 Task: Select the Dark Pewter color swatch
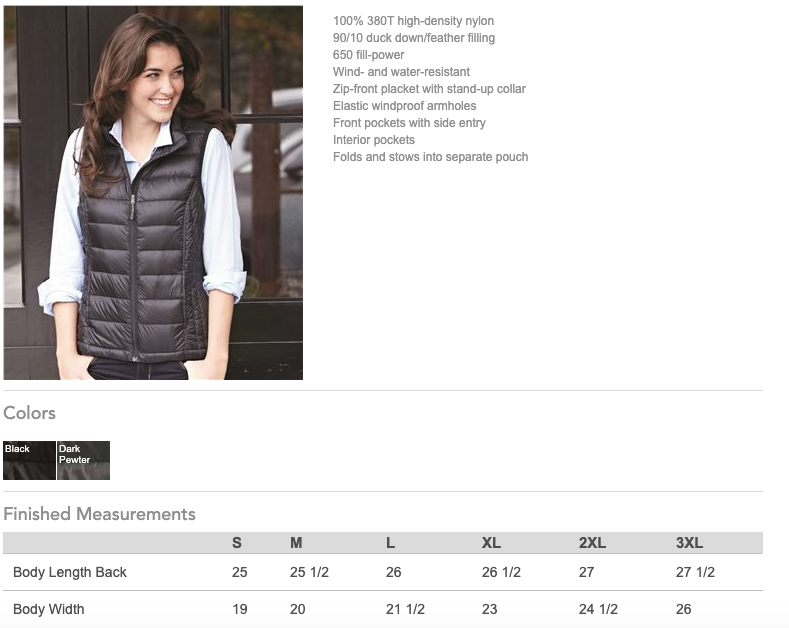tap(84, 460)
